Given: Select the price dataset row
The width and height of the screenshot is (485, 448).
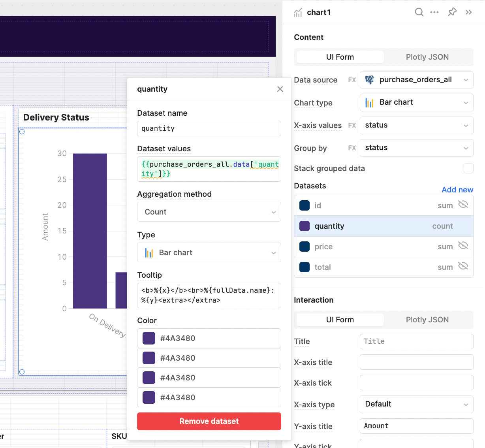Looking at the screenshot, I should point(383,247).
